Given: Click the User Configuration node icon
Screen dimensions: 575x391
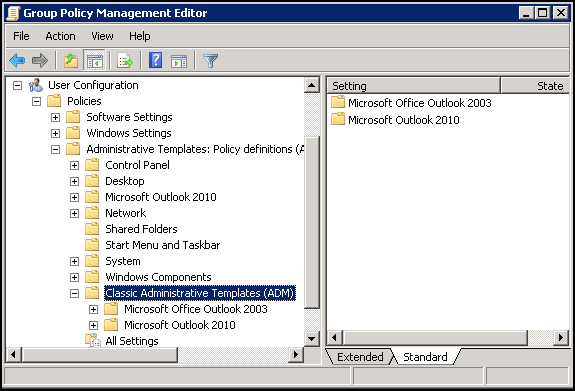Looking at the screenshot, I should click(36, 85).
